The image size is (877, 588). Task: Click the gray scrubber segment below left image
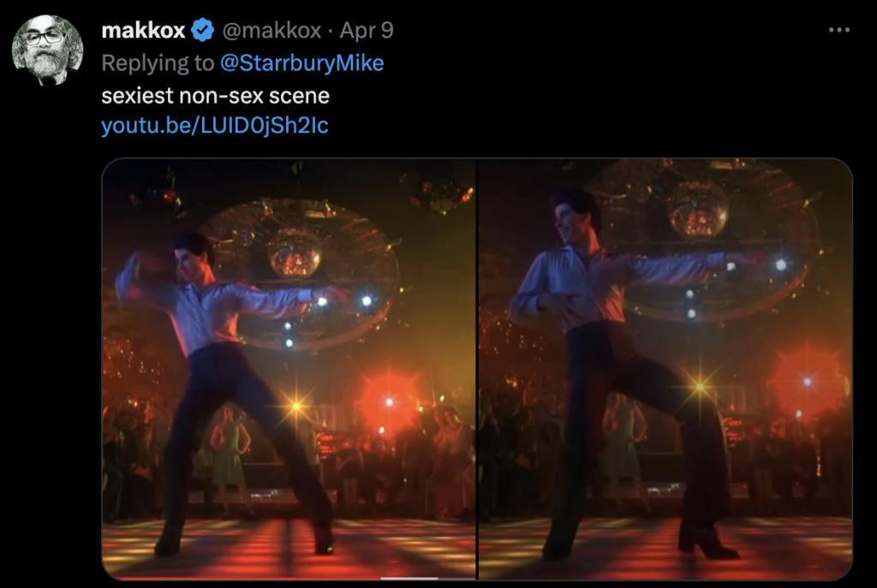click(409, 578)
